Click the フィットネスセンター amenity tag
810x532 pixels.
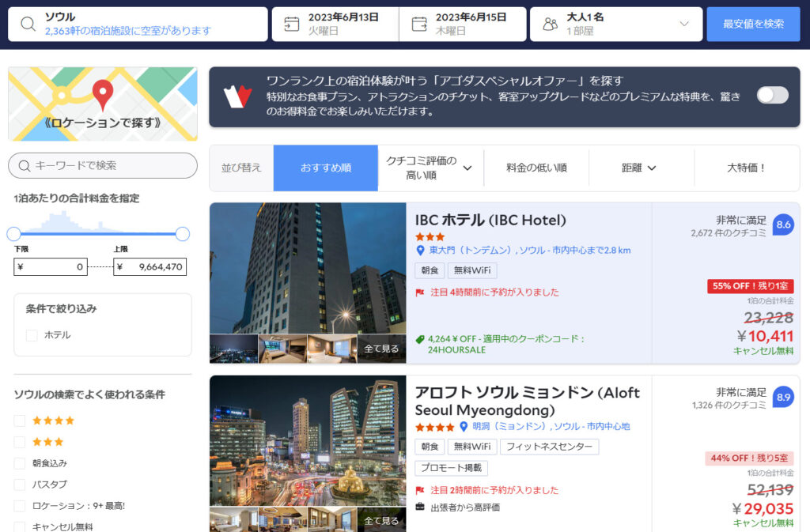[x=549, y=447]
